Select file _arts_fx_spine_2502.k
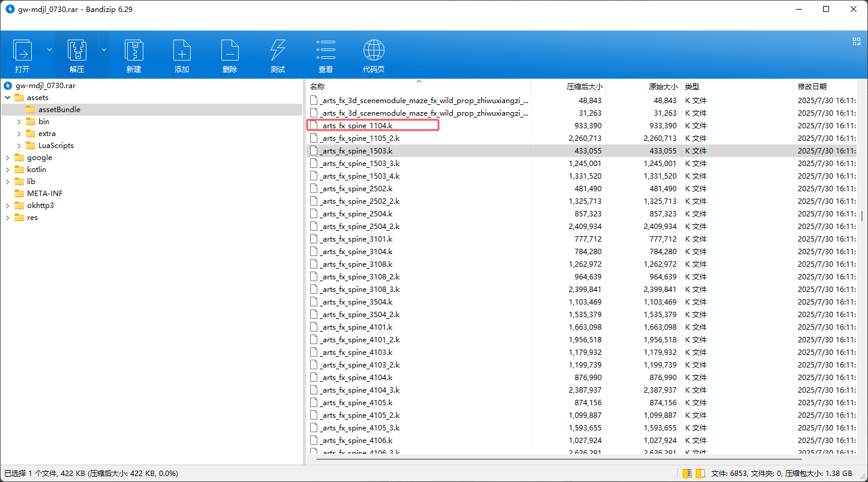This screenshot has height=482, width=868. coord(356,189)
